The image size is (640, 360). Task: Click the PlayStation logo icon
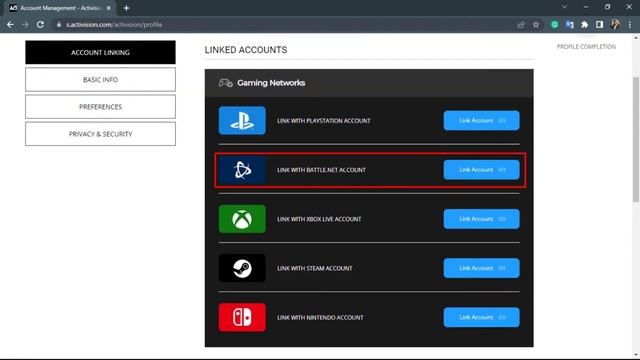pyautogui.click(x=242, y=120)
